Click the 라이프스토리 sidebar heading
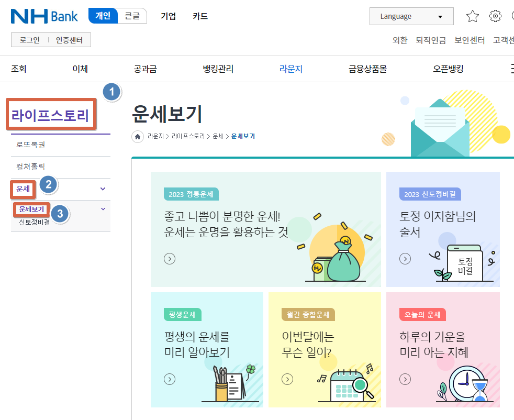This screenshot has height=420, width=514. point(50,115)
